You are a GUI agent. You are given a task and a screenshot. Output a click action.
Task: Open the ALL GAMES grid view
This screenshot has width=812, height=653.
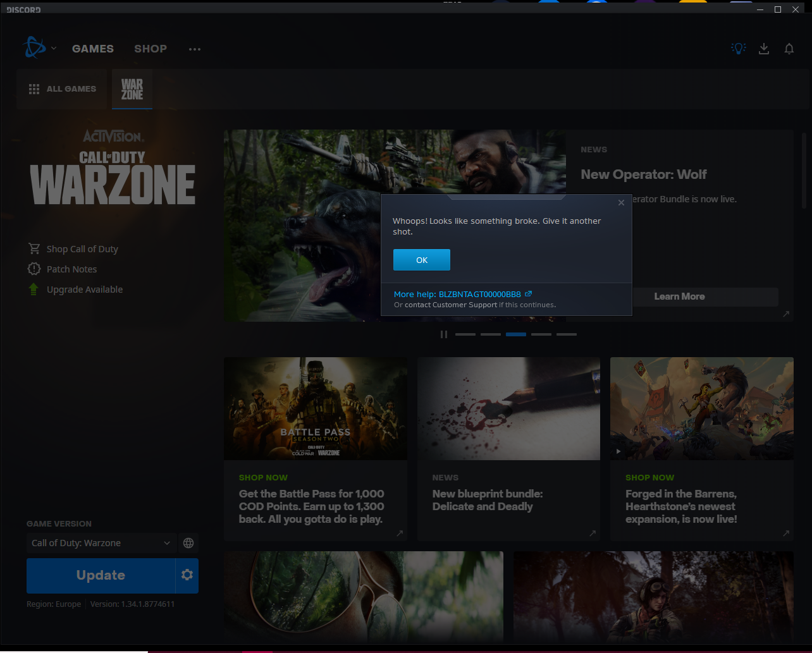63,89
